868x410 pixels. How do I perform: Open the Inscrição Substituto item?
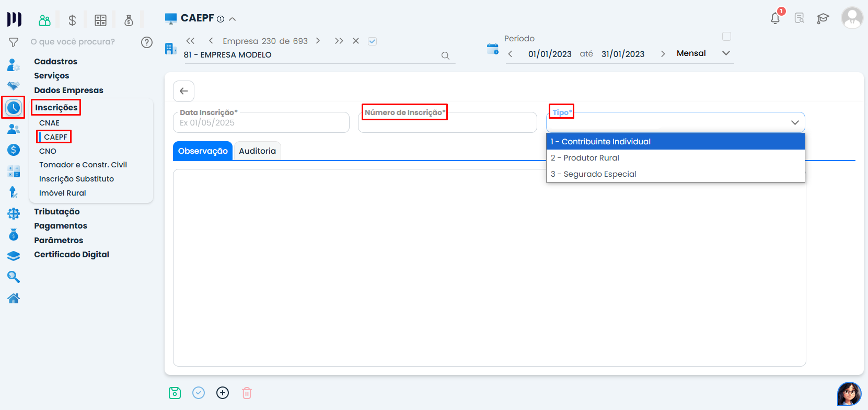tap(76, 179)
